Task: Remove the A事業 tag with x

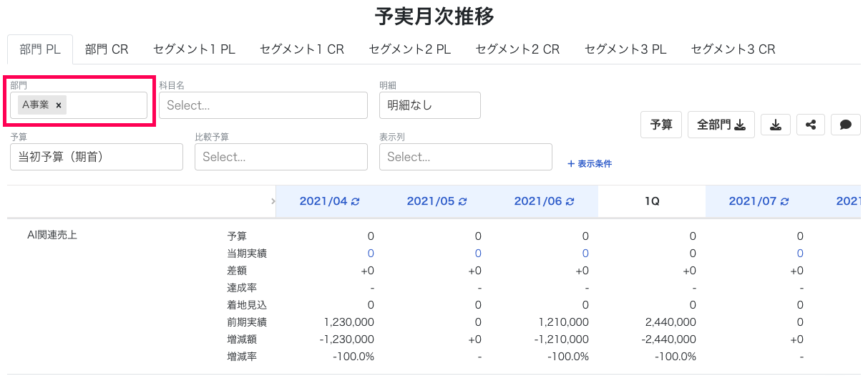Action: coord(59,105)
